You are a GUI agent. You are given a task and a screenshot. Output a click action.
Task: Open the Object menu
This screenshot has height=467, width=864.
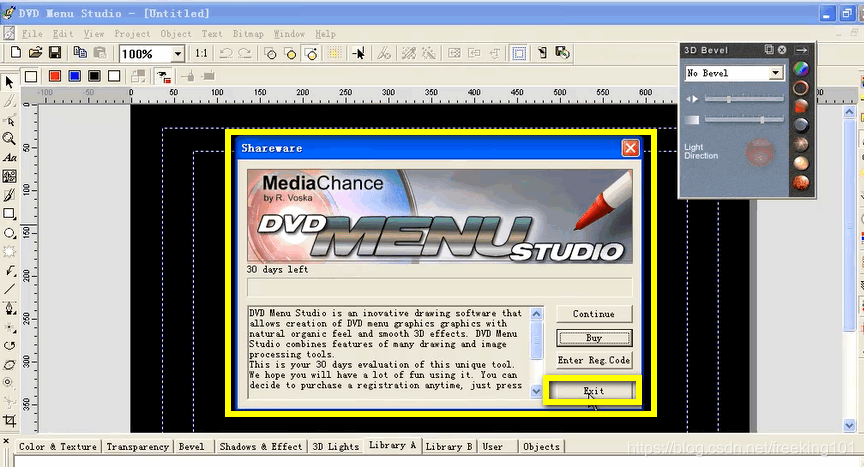(176, 34)
